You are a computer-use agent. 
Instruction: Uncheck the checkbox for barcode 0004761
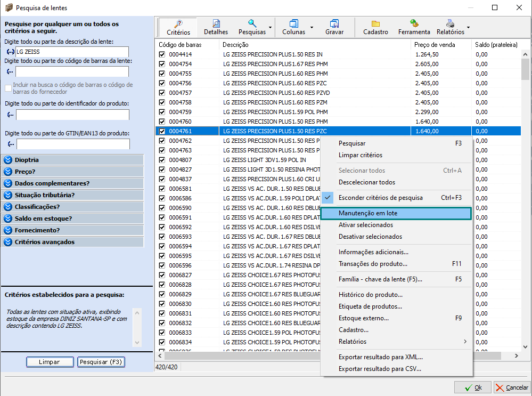(x=162, y=131)
